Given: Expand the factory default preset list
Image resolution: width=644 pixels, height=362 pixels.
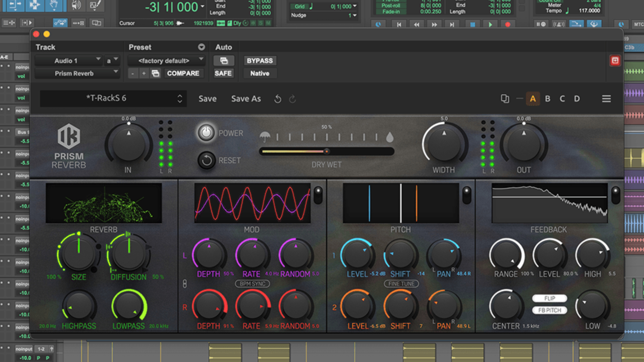Looking at the screenshot, I should point(167,61).
